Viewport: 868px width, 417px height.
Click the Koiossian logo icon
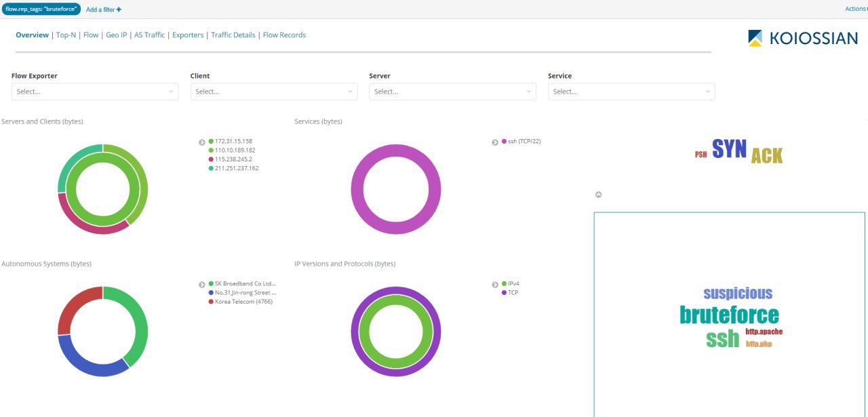[x=755, y=38]
